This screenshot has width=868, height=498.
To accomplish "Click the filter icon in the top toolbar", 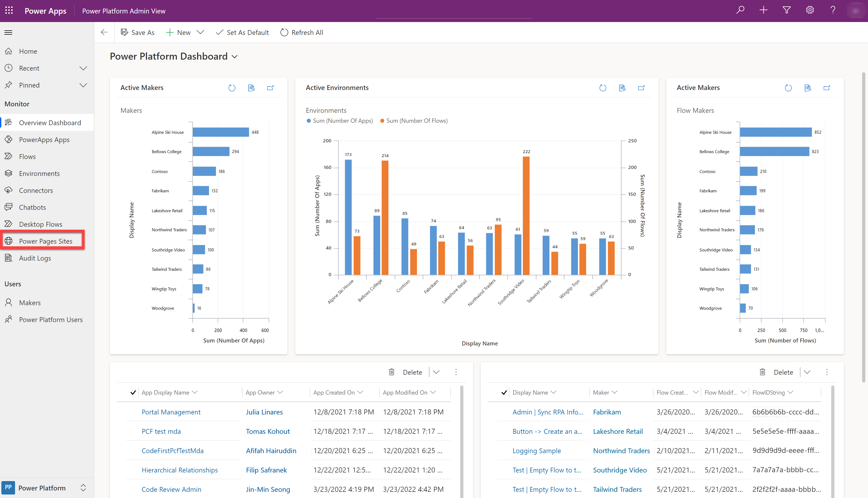I will coord(786,11).
